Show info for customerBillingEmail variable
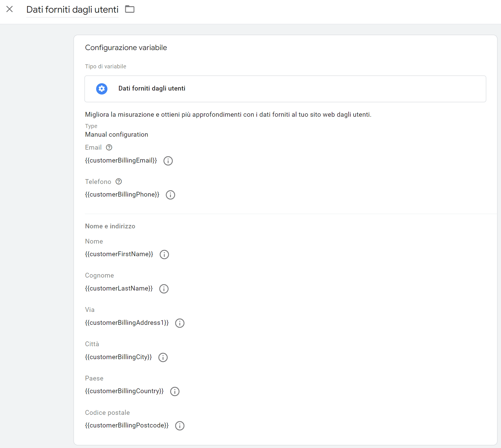This screenshot has height=448, width=501. click(168, 161)
